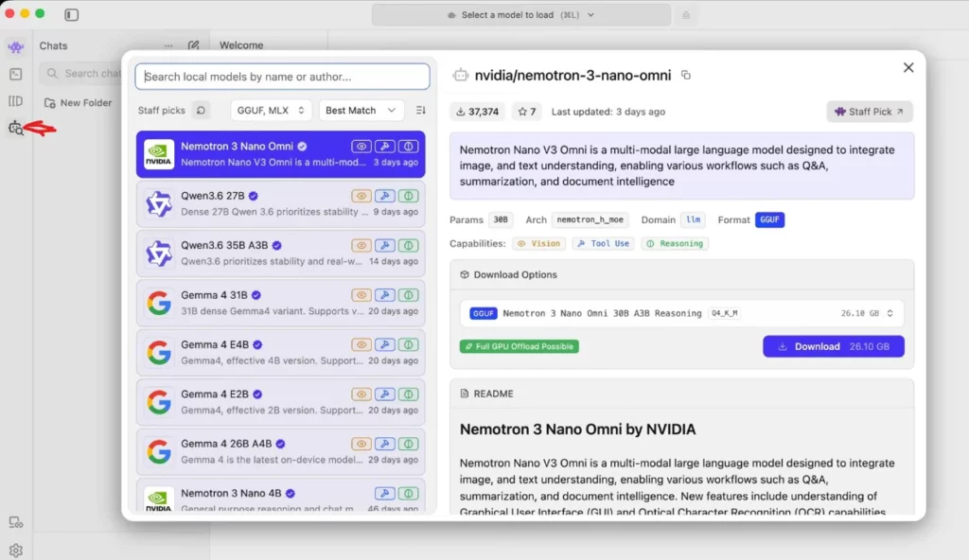Viewport: 969px width, 560px height.
Task: Select the Gemma 4 E2B model entry
Action: click(280, 402)
